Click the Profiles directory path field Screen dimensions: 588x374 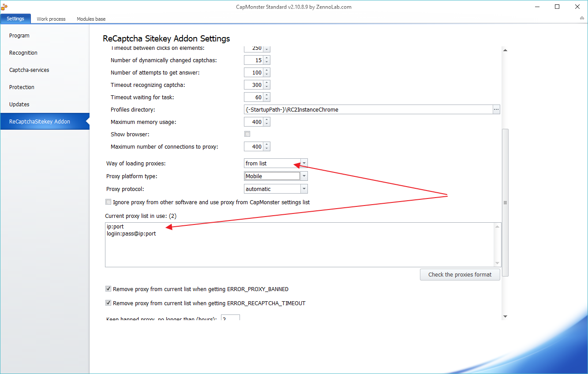[x=368, y=110]
